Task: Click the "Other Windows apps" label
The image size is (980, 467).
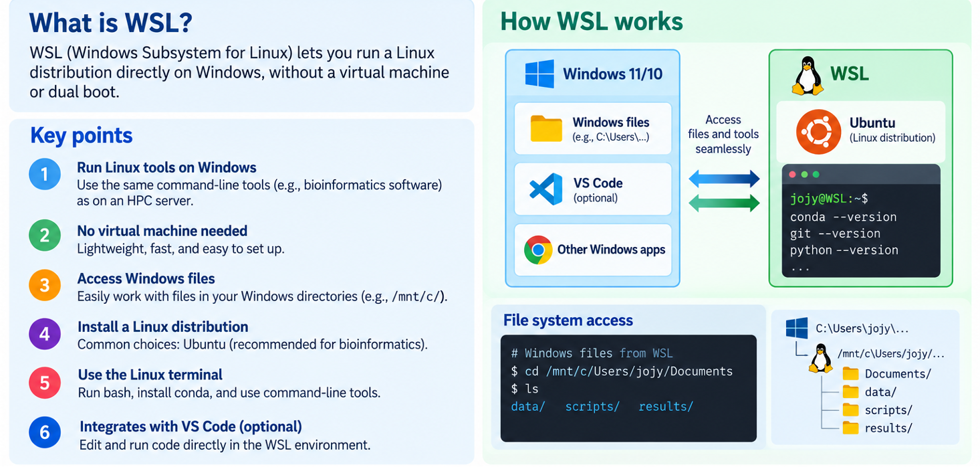Action: [612, 250]
